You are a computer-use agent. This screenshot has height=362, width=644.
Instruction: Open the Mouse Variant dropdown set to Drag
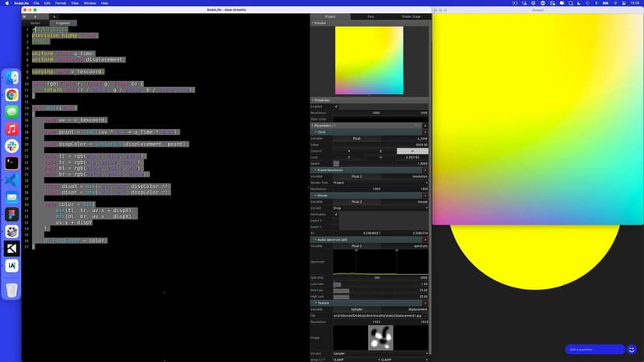tap(380, 208)
